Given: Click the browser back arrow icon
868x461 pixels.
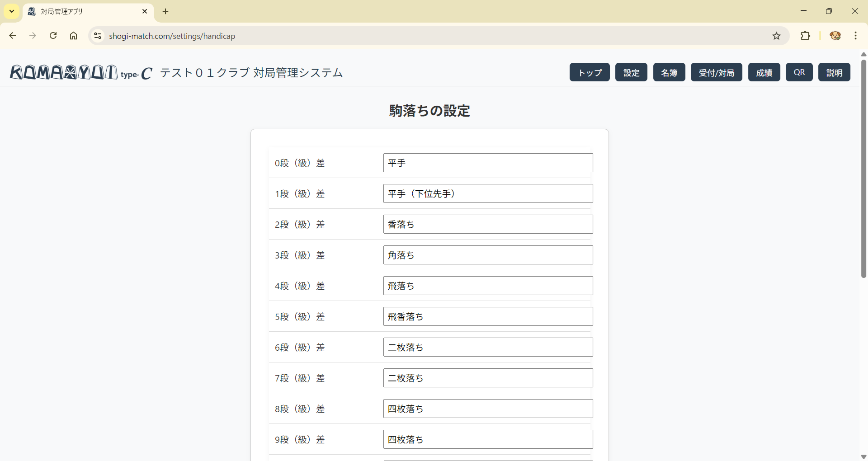Looking at the screenshot, I should 13,36.
